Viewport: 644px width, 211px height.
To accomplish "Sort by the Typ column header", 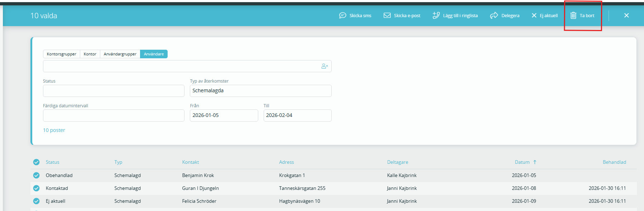I will coord(118,162).
